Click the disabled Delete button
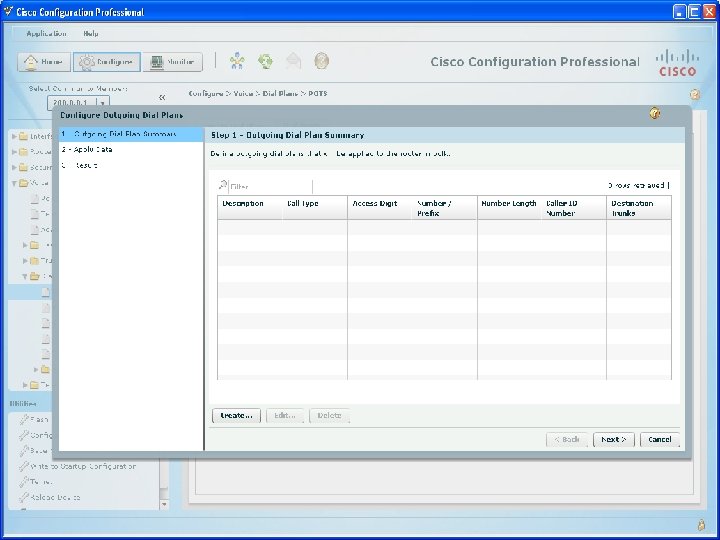This screenshot has height=540, width=720. [x=329, y=416]
